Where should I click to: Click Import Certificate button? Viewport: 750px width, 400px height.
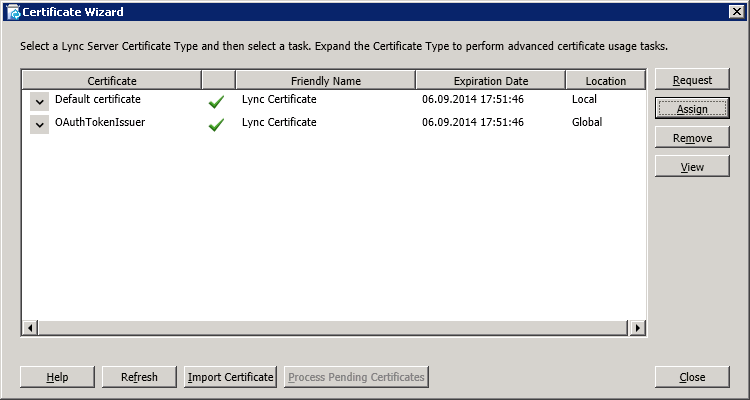pyautogui.click(x=231, y=377)
